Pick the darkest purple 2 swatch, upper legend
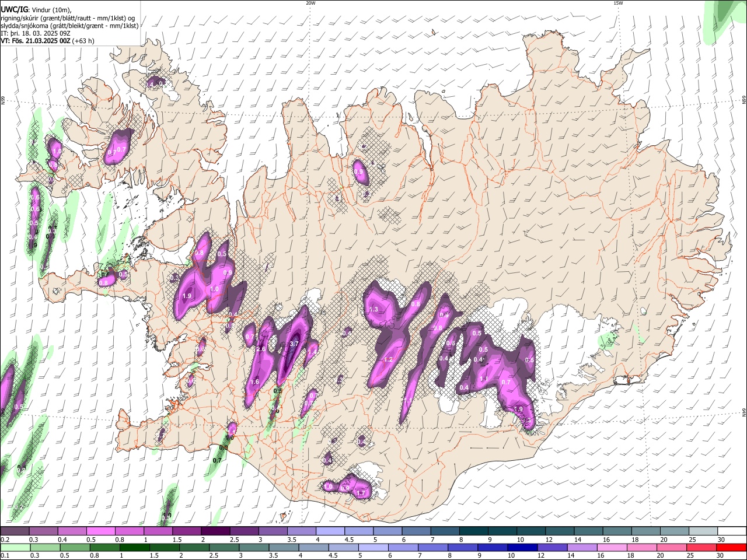The width and height of the screenshot is (747, 560). (x=215, y=531)
